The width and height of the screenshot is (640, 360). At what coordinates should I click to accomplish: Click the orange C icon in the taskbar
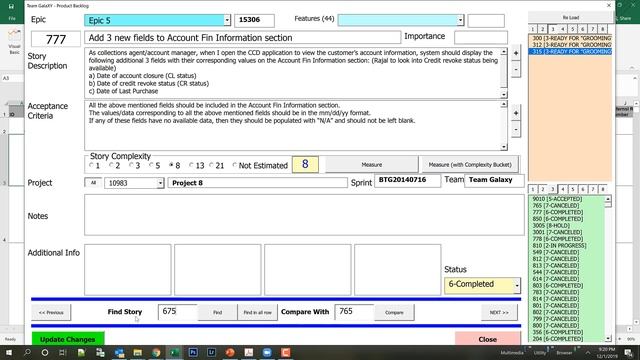click(286, 353)
